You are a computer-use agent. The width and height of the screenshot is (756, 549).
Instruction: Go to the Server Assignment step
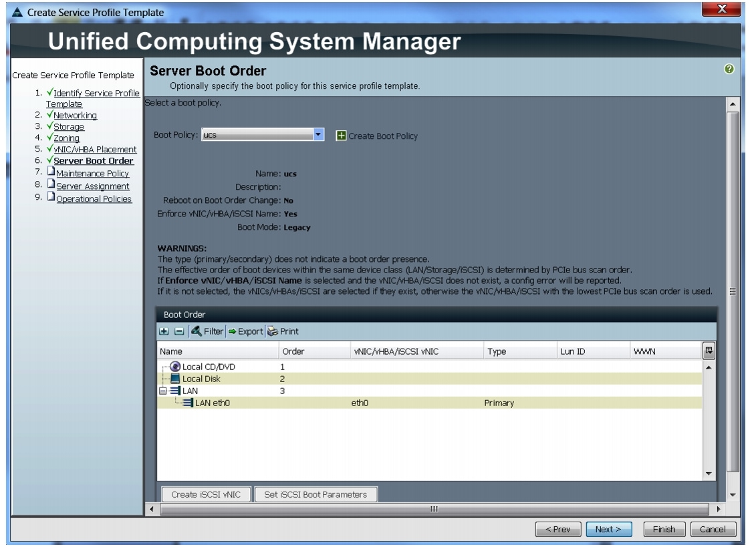pyautogui.click(x=92, y=186)
